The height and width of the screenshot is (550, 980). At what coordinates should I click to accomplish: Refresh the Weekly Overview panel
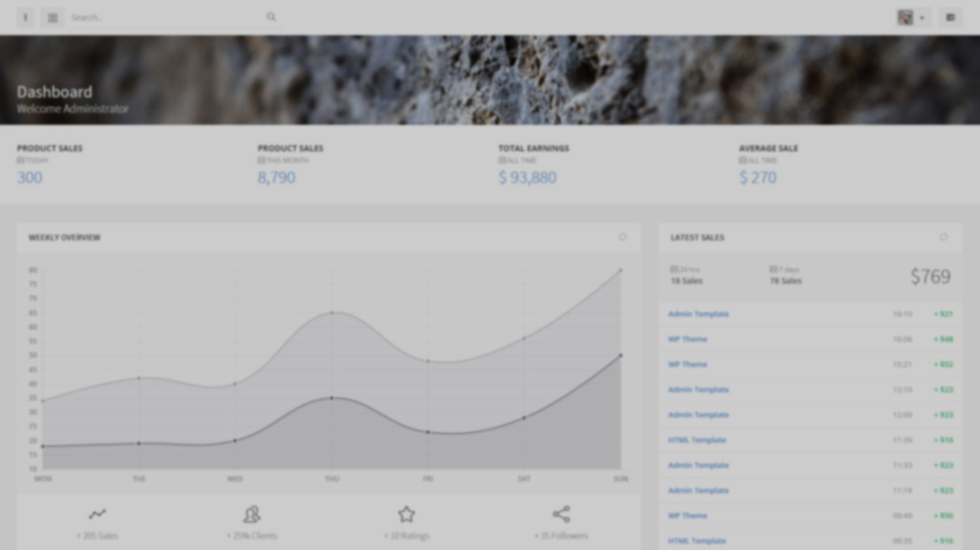pyautogui.click(x=622, y=237)
